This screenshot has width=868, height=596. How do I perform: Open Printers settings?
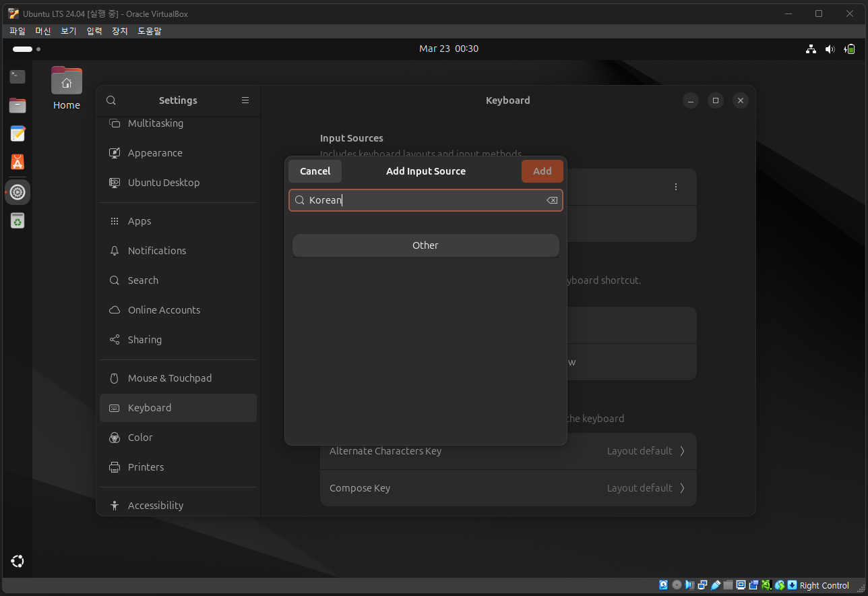pyautogui.click(x=178, y=467)
